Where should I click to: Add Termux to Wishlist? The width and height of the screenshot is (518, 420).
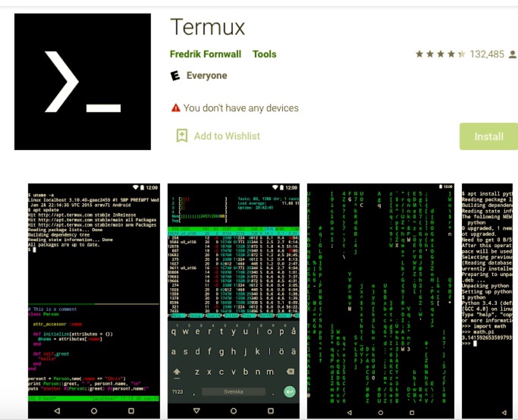(x=227, y=136)
